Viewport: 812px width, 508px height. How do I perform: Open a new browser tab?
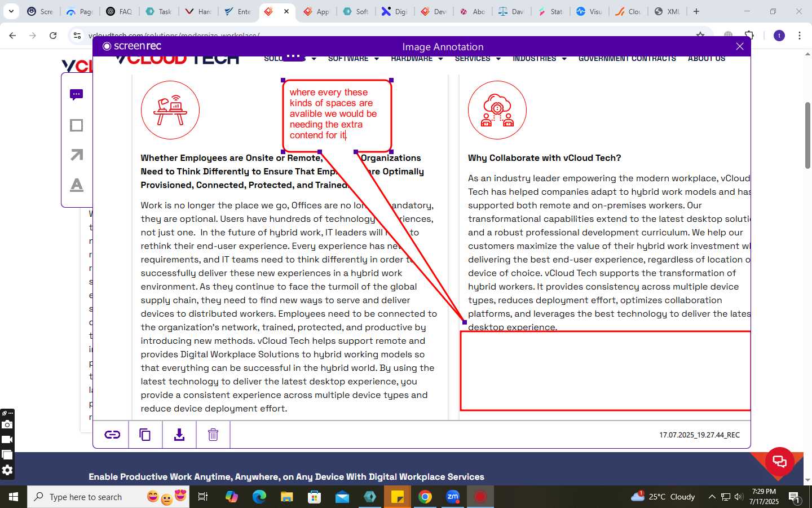696,11
